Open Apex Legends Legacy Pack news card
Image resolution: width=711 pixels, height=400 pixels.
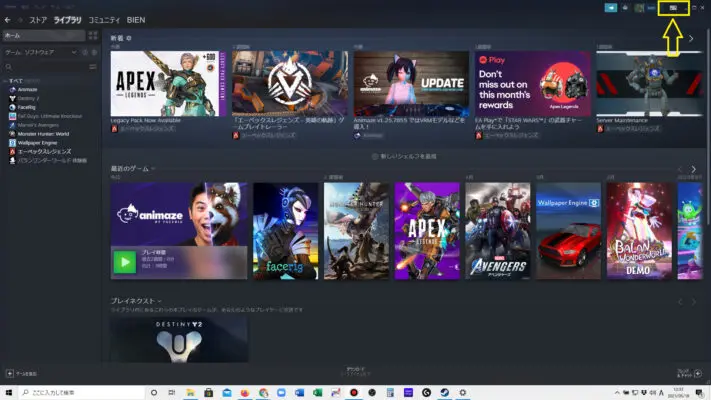pyautogui.click(x=168, y=83)
